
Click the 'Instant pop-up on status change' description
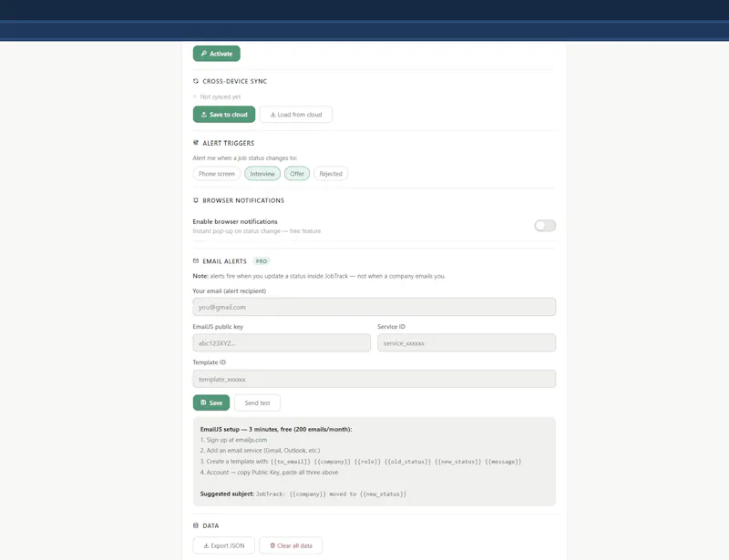(257, 231)
